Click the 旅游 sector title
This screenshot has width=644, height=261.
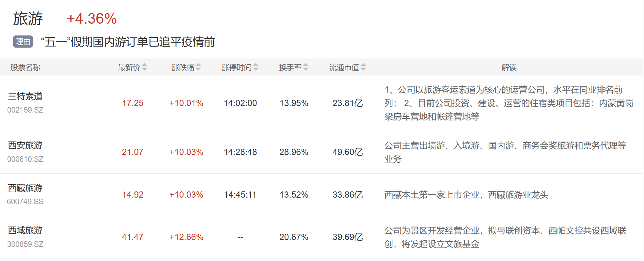pos(28,19)
